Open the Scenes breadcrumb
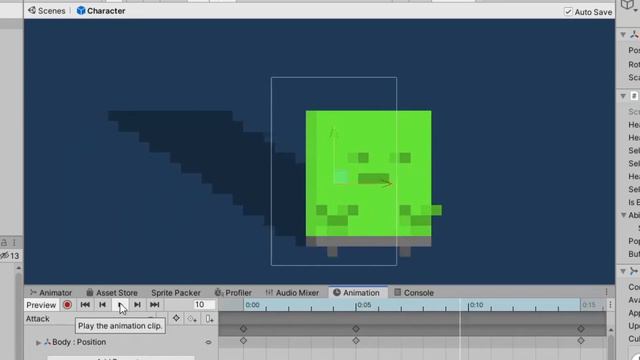640x360 pixels. pyautogui.click(x=47, y=11)
